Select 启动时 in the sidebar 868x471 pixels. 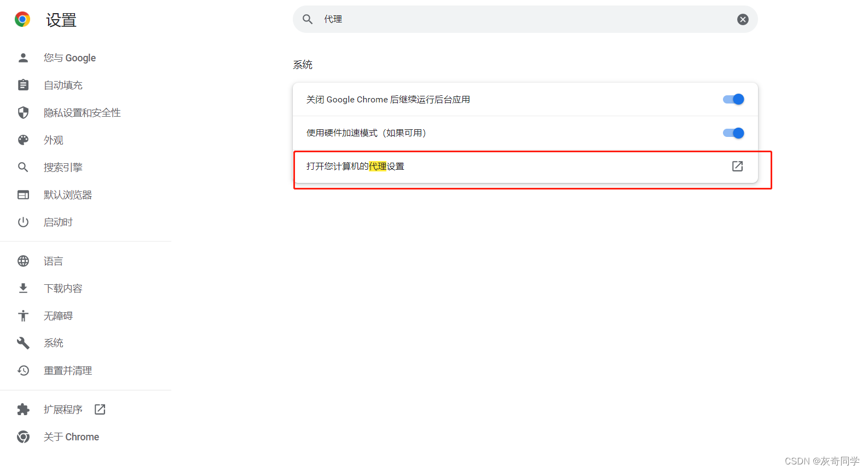(58, 222)
